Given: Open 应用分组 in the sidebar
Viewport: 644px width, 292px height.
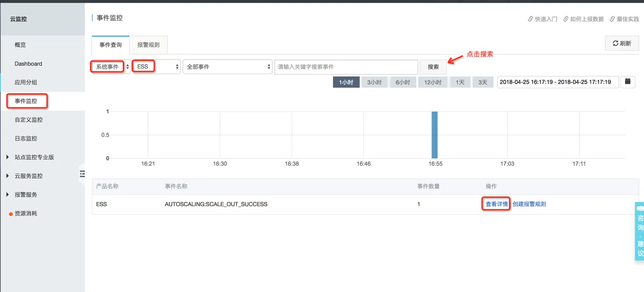Looking at the screenshot, I should [26, 82].
